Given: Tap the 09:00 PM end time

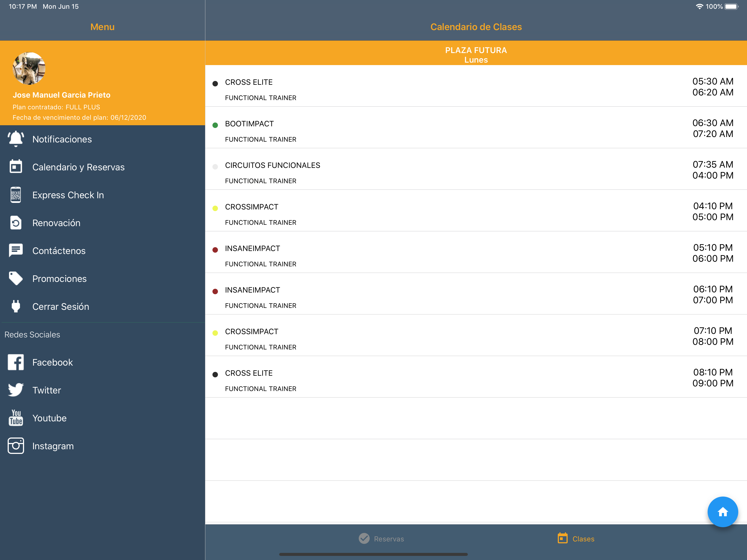Looking at the screenshot, I should coord(713,383).
